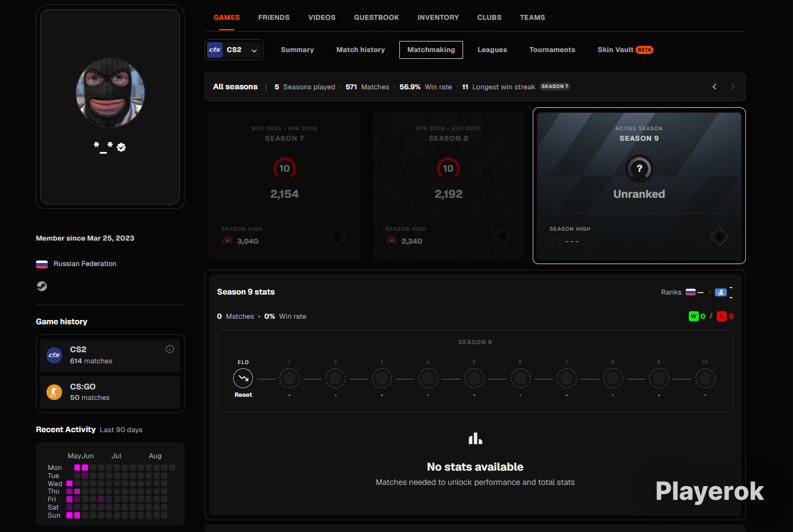Screen dimensions: 793x532
Task: Click the 'All seasons' label
Action: (x=235, y=87)
